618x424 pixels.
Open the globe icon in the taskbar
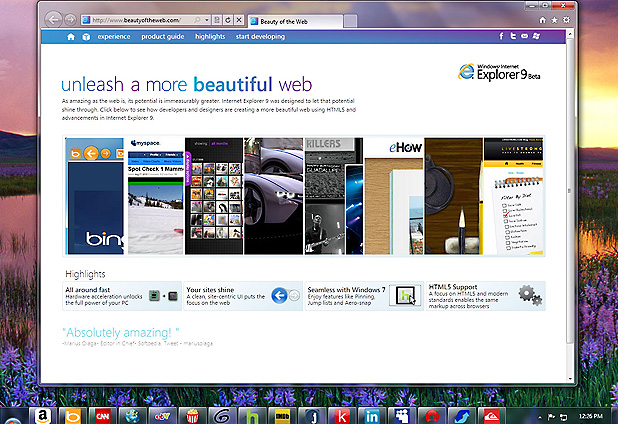(132, 416)
